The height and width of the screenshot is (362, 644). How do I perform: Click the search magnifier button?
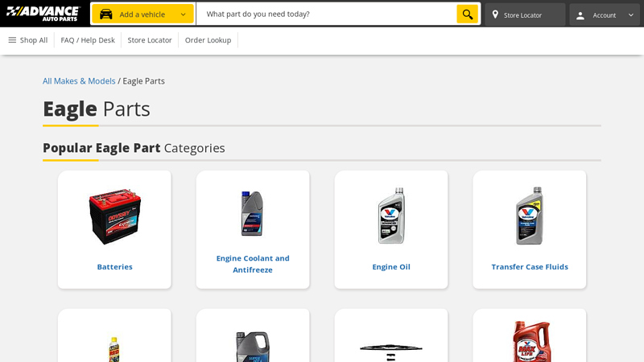[x=468, y=14]
